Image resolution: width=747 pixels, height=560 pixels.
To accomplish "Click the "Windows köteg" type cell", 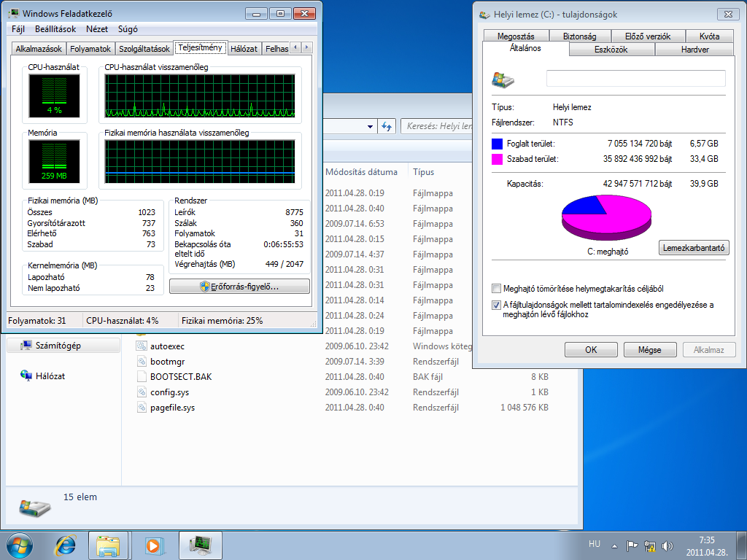I will point(443,346).
